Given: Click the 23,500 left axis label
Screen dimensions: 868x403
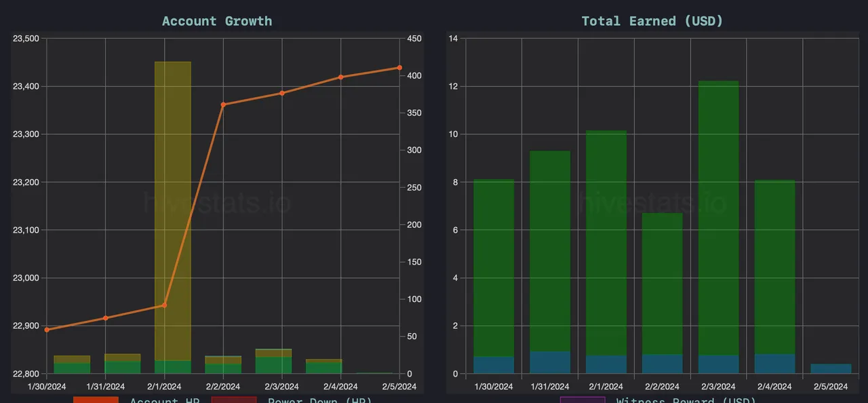Looking at the screenshot, I should (x=26, y=39).
